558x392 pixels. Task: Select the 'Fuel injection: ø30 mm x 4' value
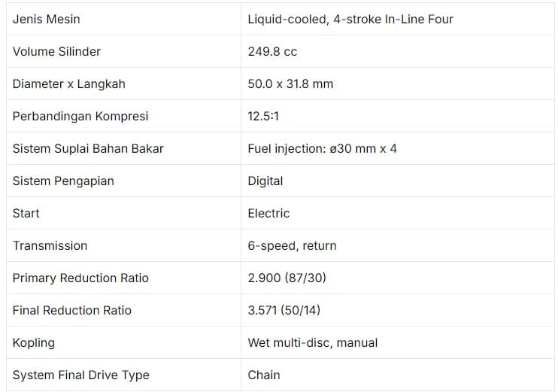coord(322,148)
